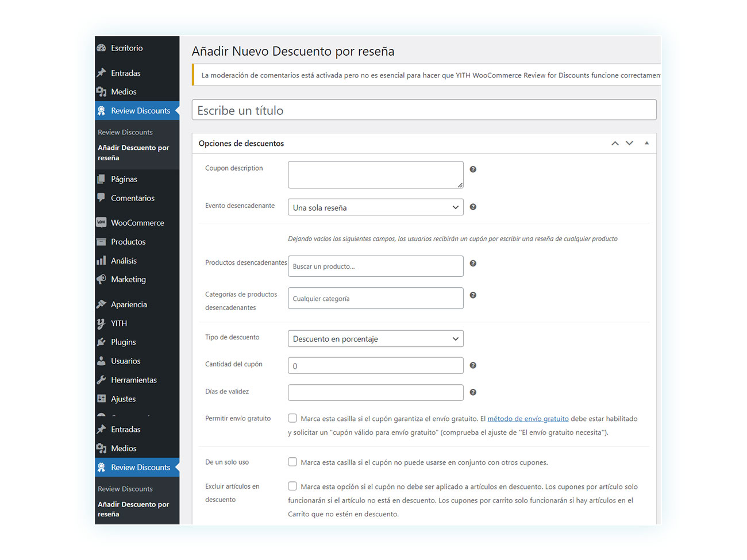
Task: Click the Plugins icon in the sidebar
Action: point(102,342)
